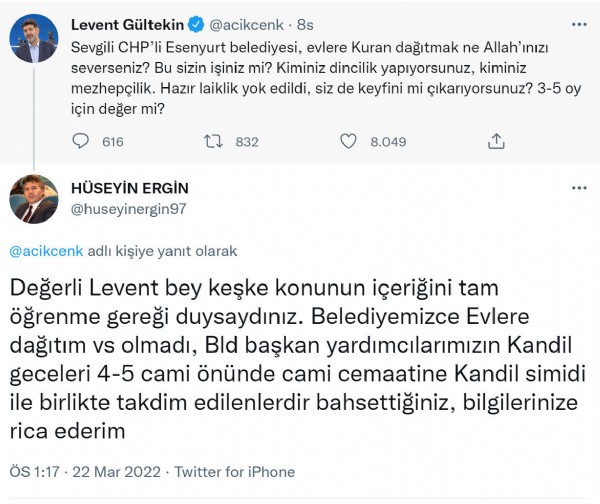The width and height of the screenshot is (600, 504).
Task: Open Levent Gültekin's profile picture
Action: coord(33,37)
